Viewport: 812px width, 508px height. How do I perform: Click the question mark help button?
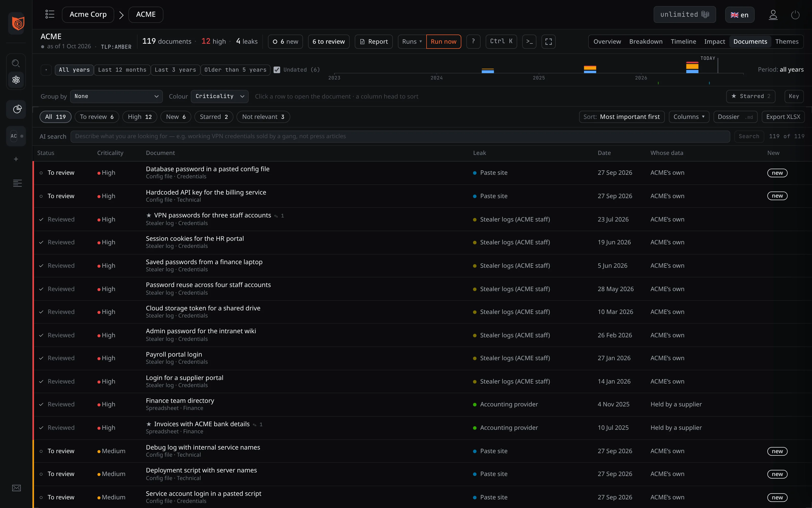[x=473, y=42]
